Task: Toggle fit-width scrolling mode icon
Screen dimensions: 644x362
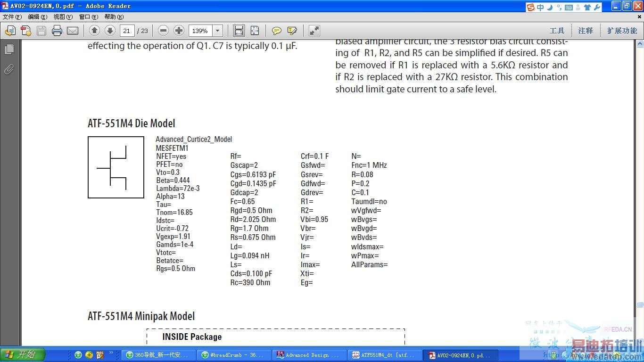Action: [x=239, y=31]
